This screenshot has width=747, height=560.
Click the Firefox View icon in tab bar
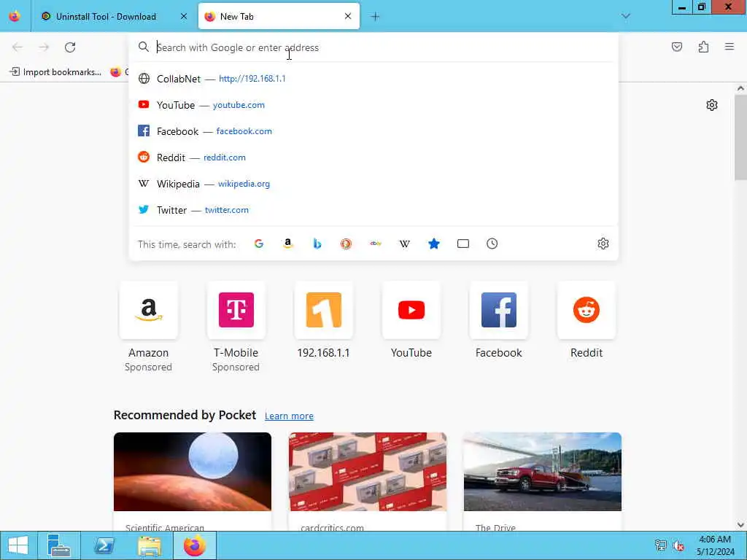[15, 16]
